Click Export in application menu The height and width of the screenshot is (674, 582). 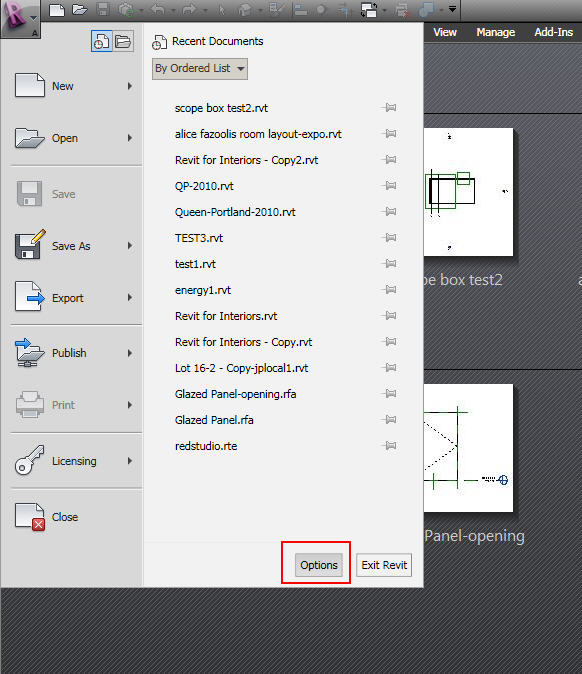73,297
